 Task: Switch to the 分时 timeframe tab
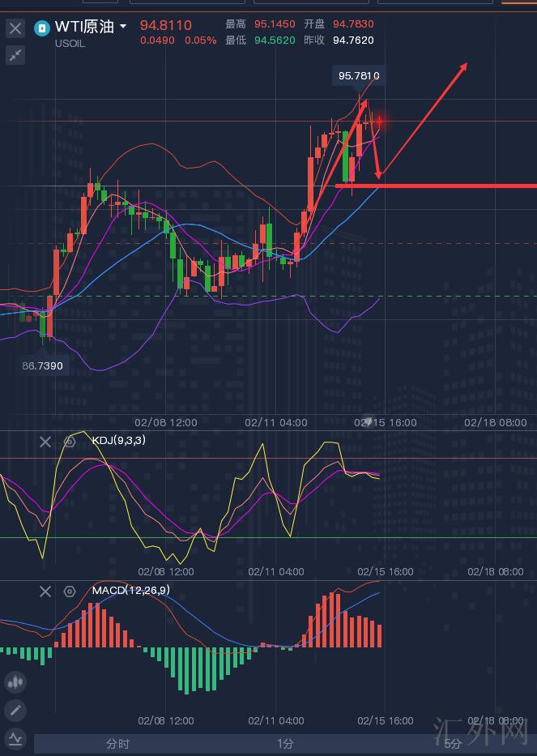pos(118,744)
